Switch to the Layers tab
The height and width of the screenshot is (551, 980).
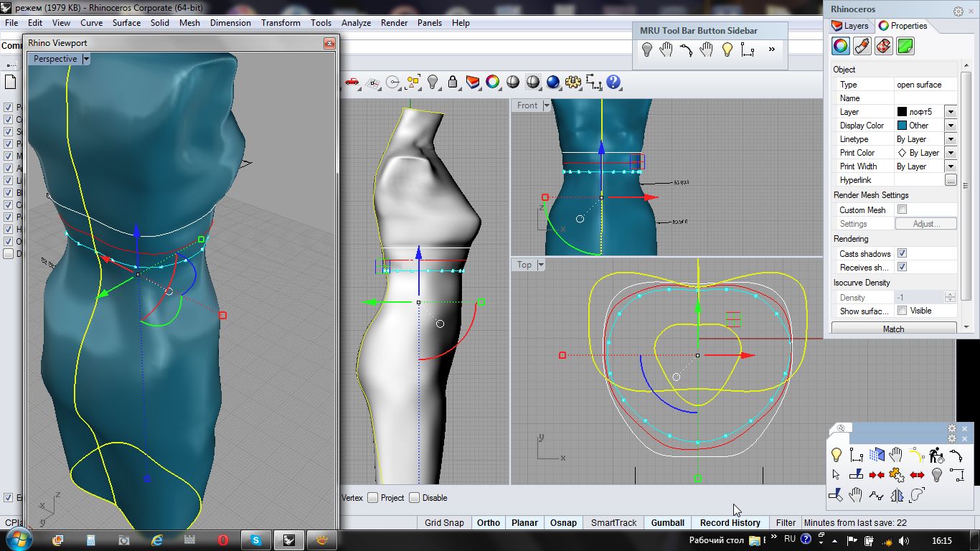(850, 26)
